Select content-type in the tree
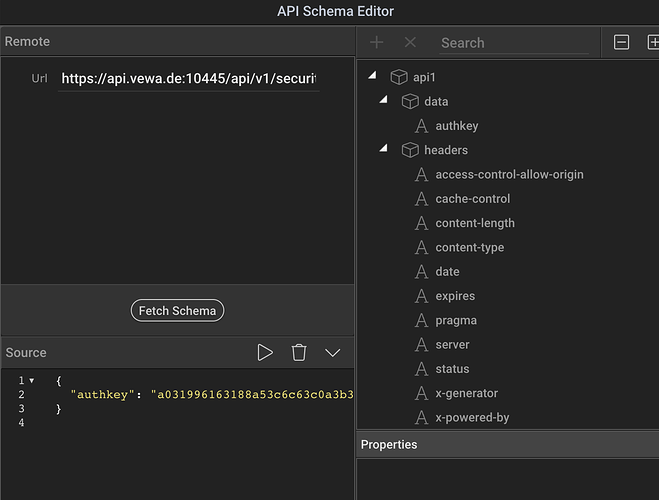Viewport: 659px width, 500px height. click(x=470, y=247)
